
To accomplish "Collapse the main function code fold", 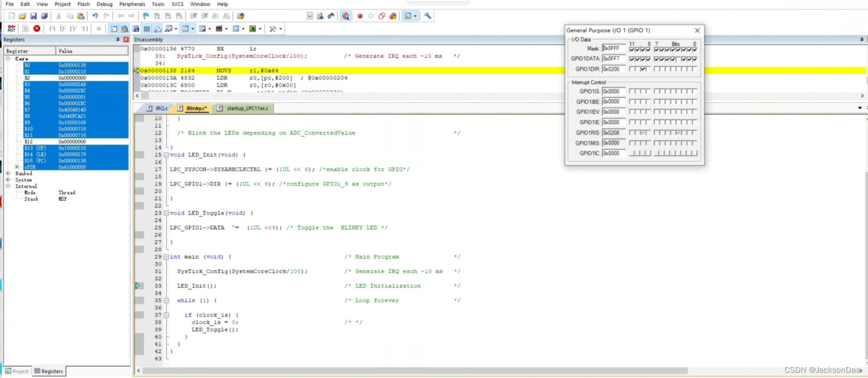I will (166, 257).
